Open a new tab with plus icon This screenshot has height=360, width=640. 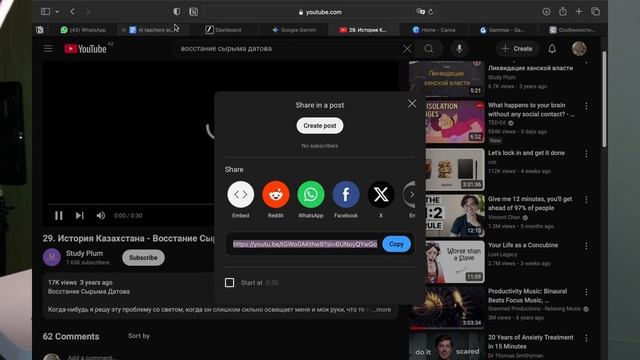(x=579, y=12)
